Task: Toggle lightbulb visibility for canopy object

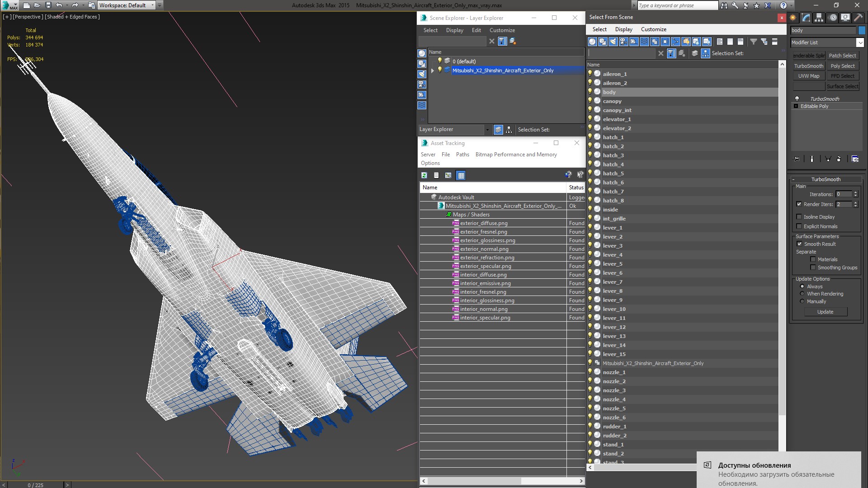Action: click(x=590, y=101)
